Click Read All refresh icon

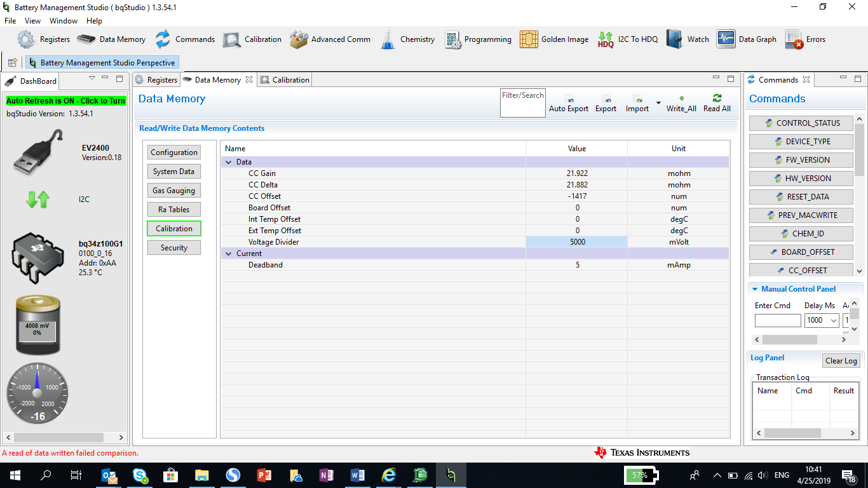coord(717,98)
